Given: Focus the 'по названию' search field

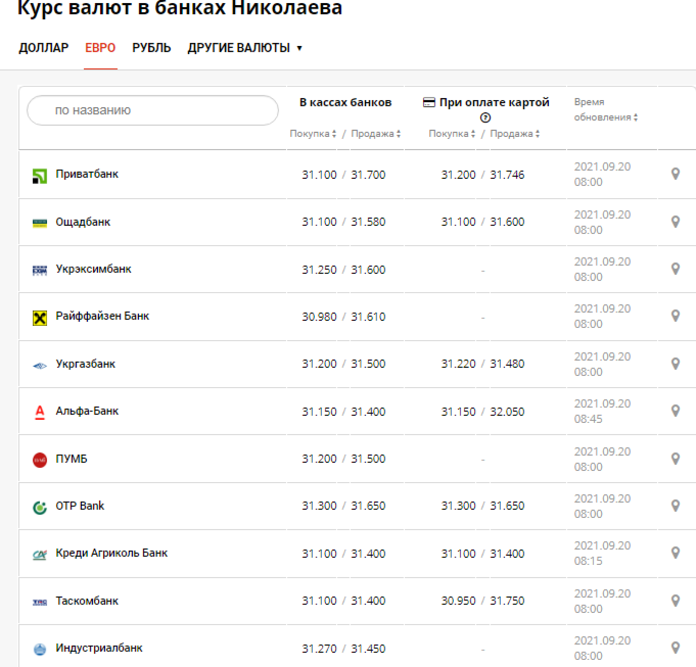Looking at the screenshot, I should coord(153,110).
